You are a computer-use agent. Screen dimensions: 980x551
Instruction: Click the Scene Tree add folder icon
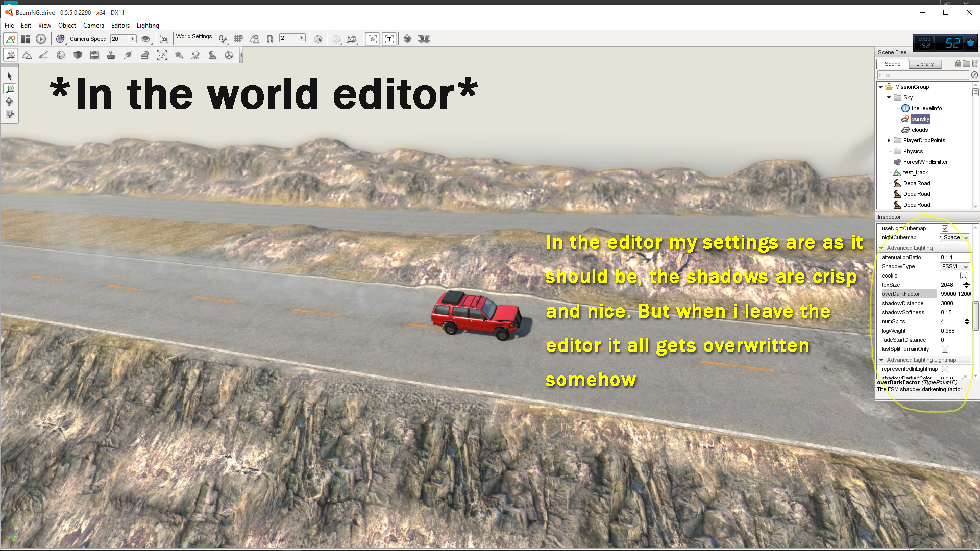[966, 64]
